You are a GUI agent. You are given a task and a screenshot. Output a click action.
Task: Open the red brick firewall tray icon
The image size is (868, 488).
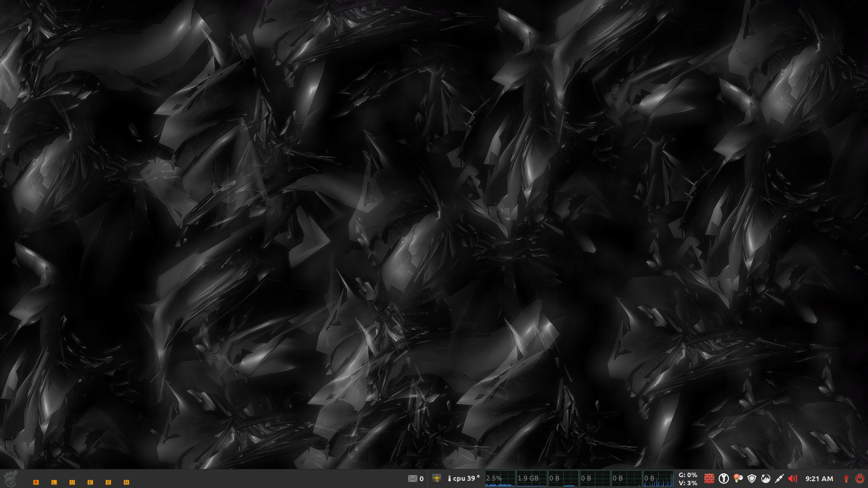709,479
